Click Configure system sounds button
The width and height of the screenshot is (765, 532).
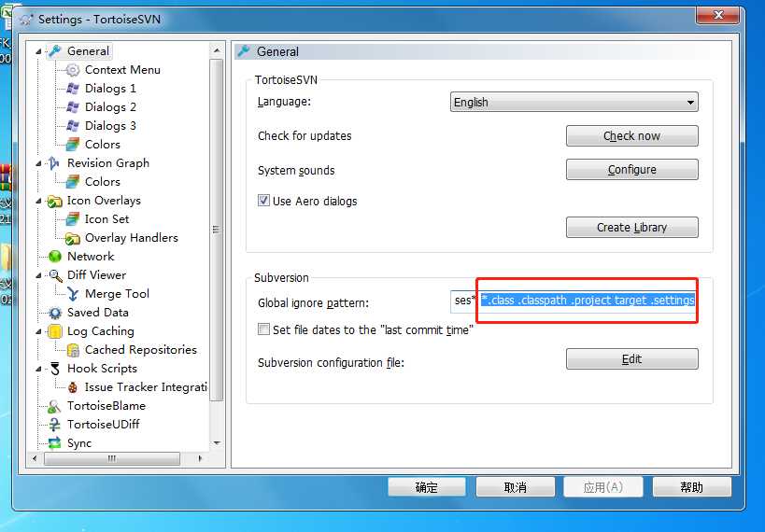[x=631, y=170]
